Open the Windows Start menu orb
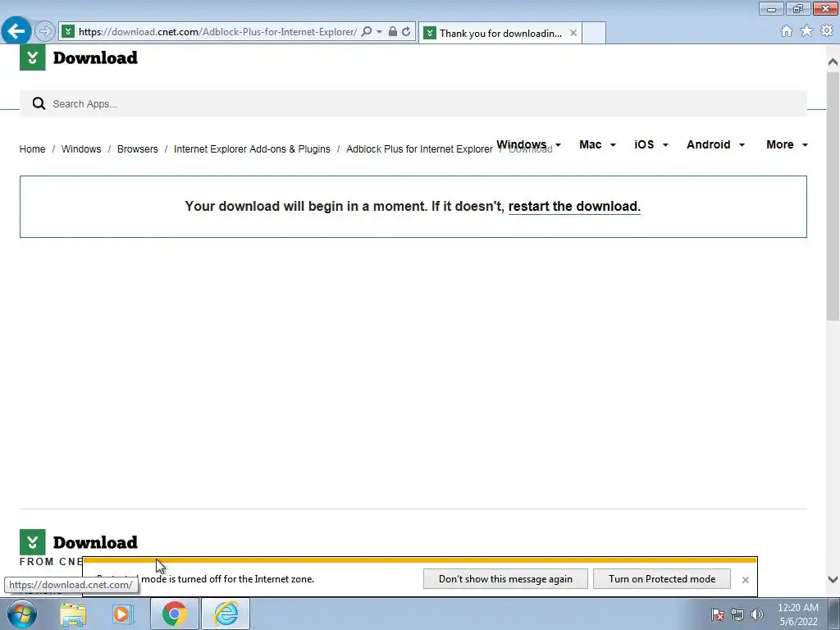Image resolution: width=840 pixels, height=630 pixels. click(22, 614)
